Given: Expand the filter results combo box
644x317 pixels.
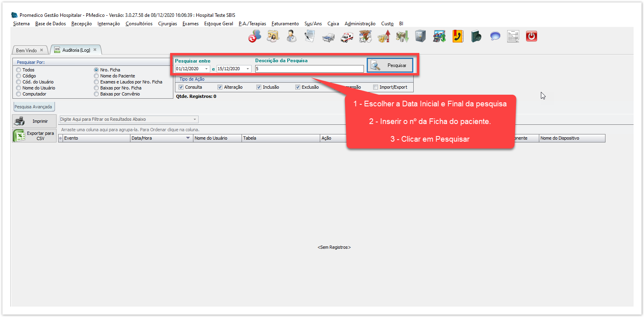Looking at the screenshot, I should click(195, 119).
